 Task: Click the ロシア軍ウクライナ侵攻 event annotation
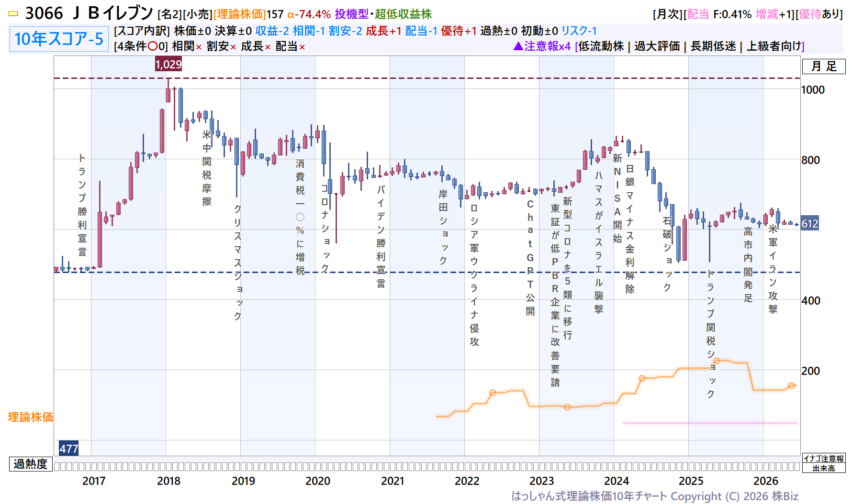(x=474, y=274)
